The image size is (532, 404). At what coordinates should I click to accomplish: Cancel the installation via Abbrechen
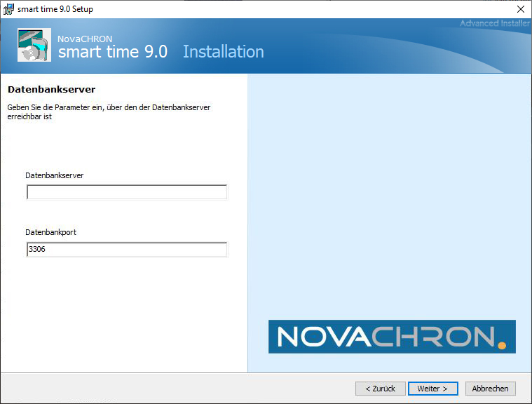[491, 389]
